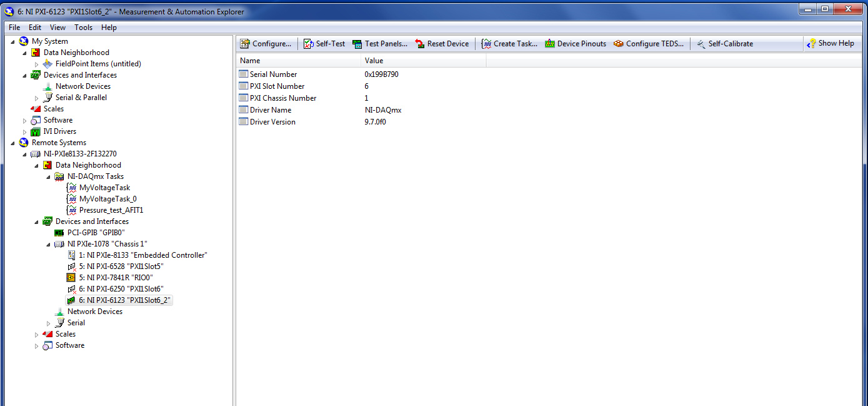Image resolution: width=868 pixels, height=406 pixels.
Task: Open the View menu
Action: coord(57,28)
